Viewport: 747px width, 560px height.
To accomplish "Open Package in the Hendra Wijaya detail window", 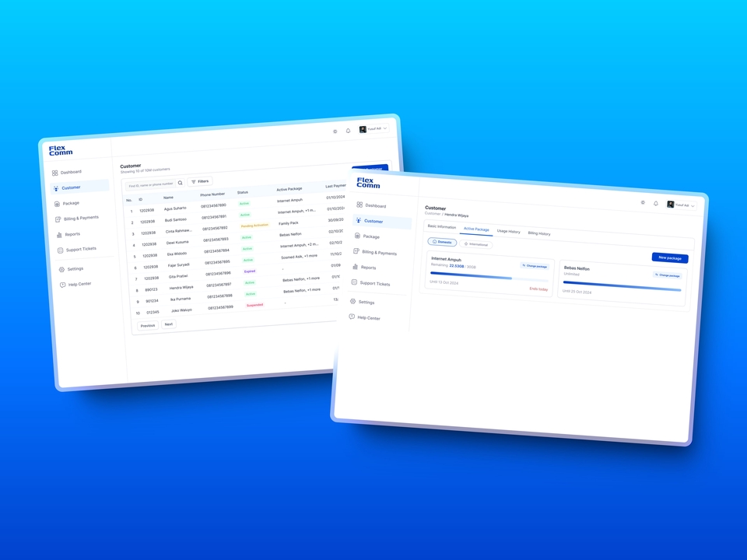I will [x=367, y=236].
